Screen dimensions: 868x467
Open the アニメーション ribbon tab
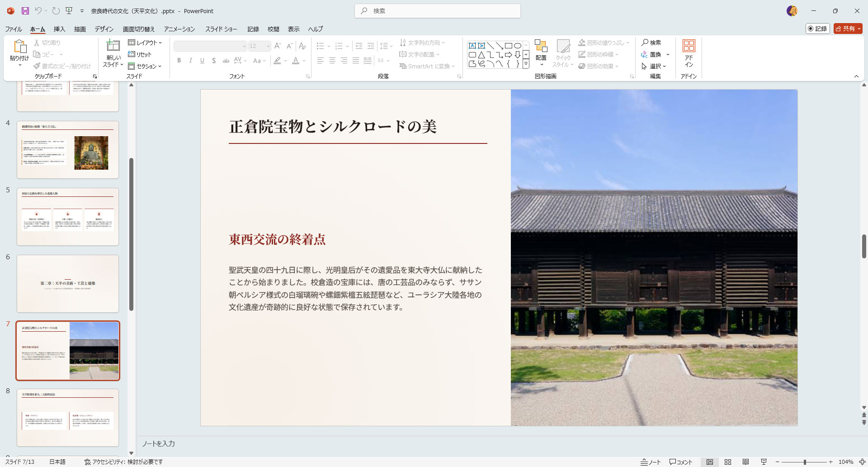tap(179, 29)
